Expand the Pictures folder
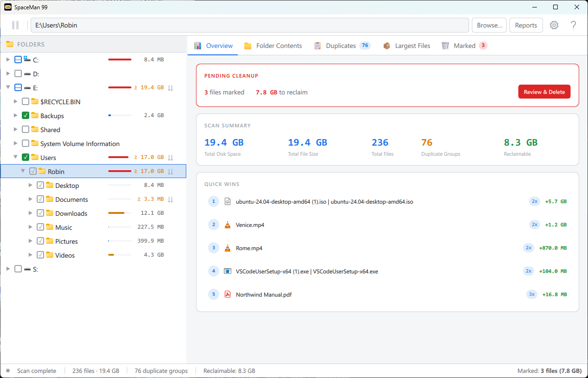The height and width of the screenshot is (378, 588). pos(30,241)
